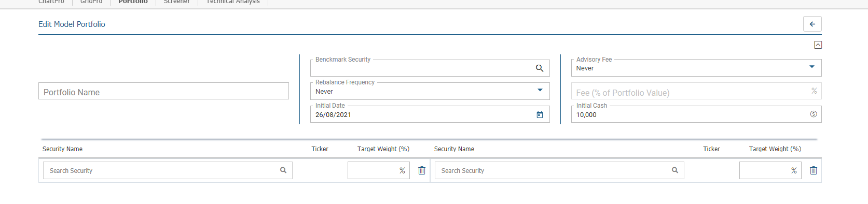Open the Screener tab
868x204 pixels.
tap(177, 2)
